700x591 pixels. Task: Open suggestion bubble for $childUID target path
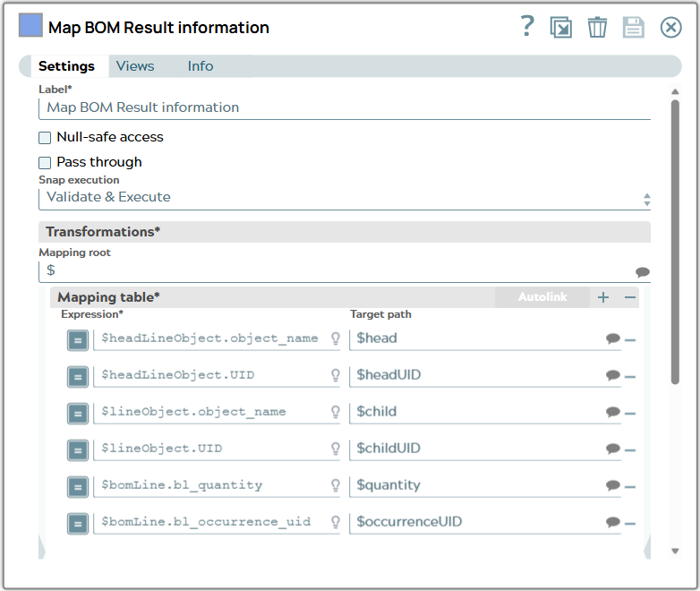(613, 449)
